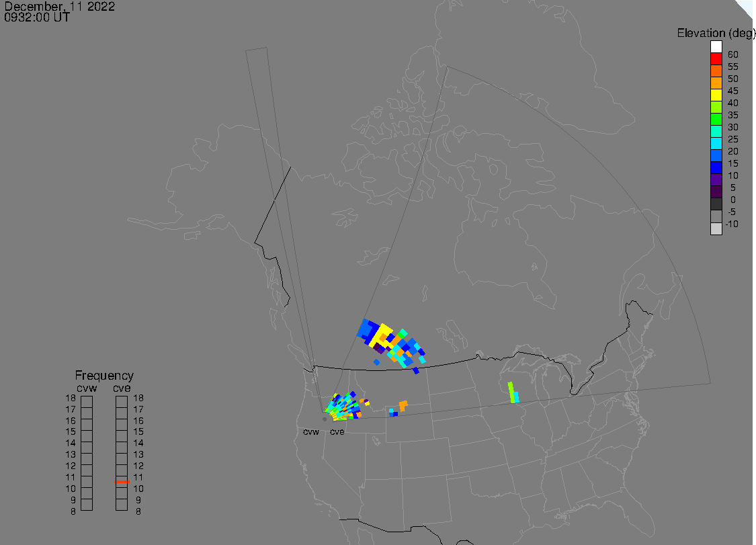Click the cve frequency box between 17 and 18
Viewport: 756px width, 545px height.
(122, 402)
